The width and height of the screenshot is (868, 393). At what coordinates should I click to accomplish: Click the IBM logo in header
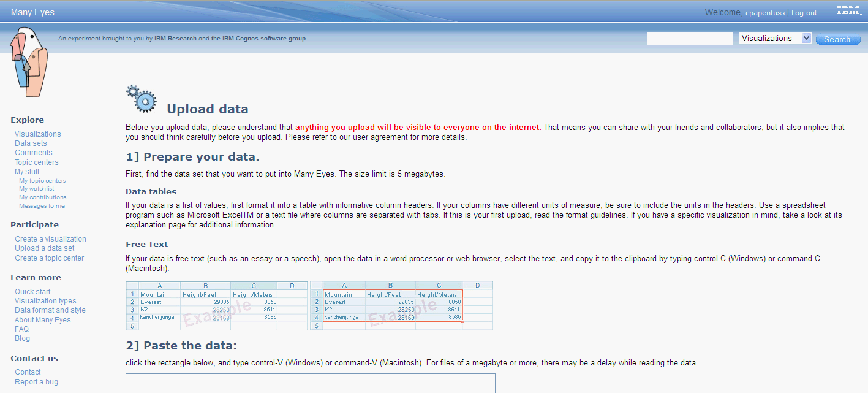coord(848,11)
